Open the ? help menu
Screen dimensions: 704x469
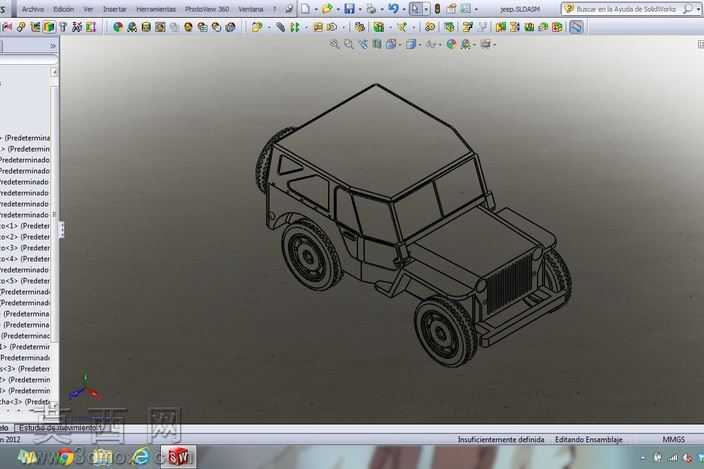[x=275, y=9]
